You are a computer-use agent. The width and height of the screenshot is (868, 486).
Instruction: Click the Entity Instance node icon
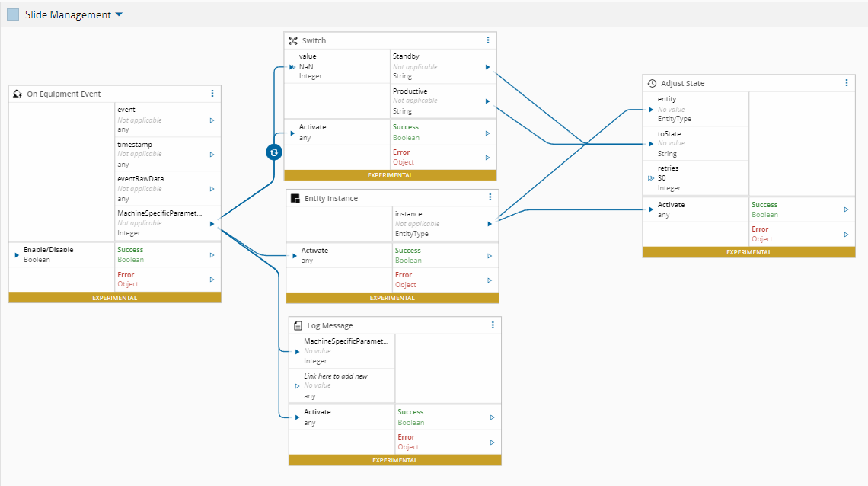295,198
